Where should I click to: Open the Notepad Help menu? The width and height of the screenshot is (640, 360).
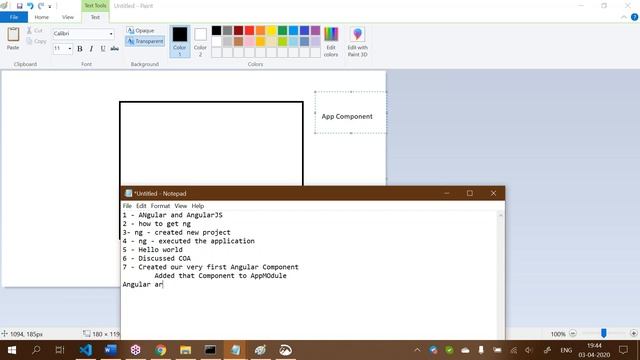[x=198, y=206]
